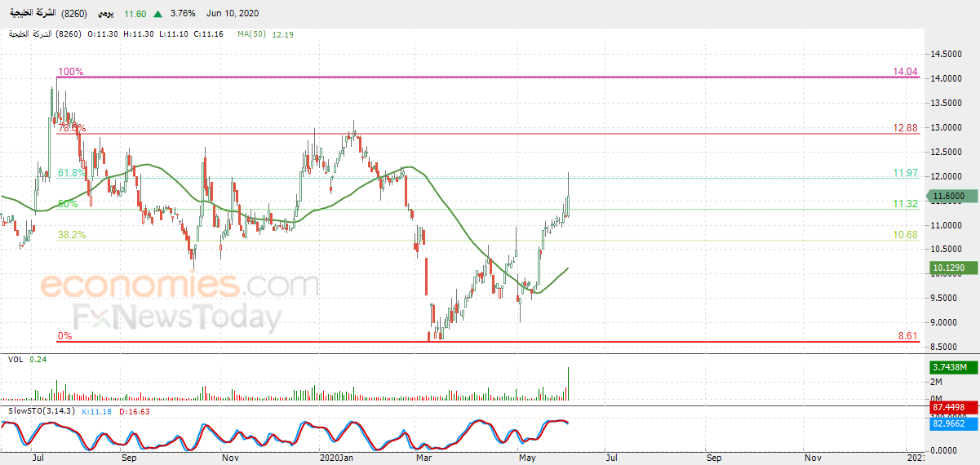The height and width of the screenshot is (465, 980).
Task: Click the low value L:11.10
Action: [175, 34]
